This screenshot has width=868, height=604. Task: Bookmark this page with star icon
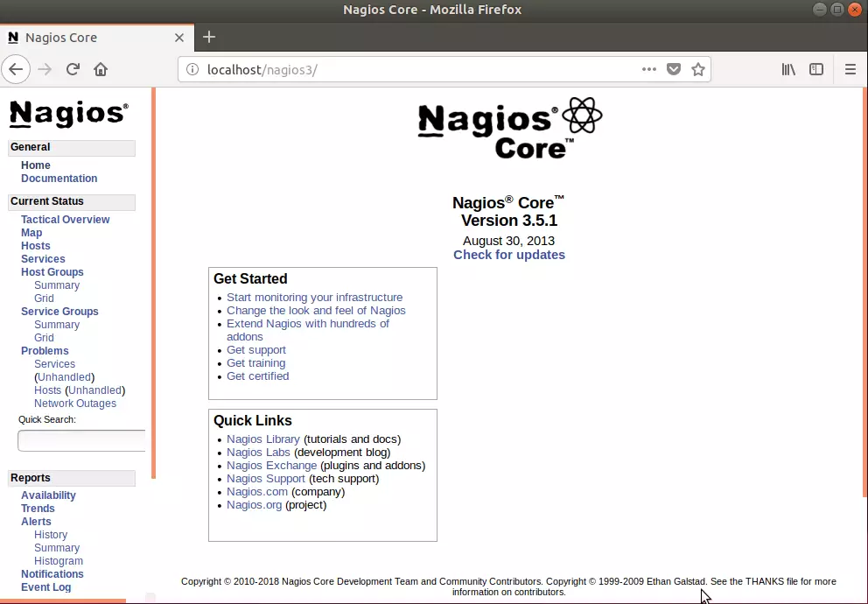pyautogui.click(x=698, y=70)
